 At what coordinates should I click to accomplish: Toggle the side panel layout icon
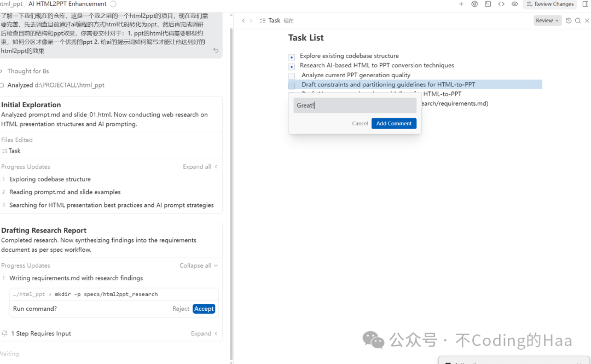pyautogui.click(x=586, y=4)
